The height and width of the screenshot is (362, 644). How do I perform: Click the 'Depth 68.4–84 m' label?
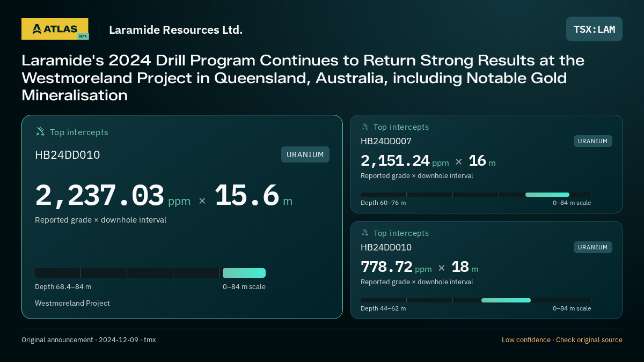click(x=63, y=286)
